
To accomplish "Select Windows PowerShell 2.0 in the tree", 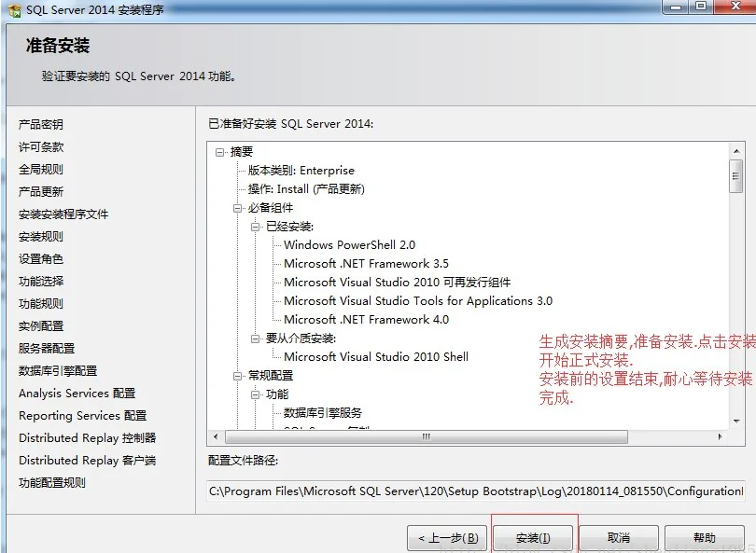I will [349, 245].
